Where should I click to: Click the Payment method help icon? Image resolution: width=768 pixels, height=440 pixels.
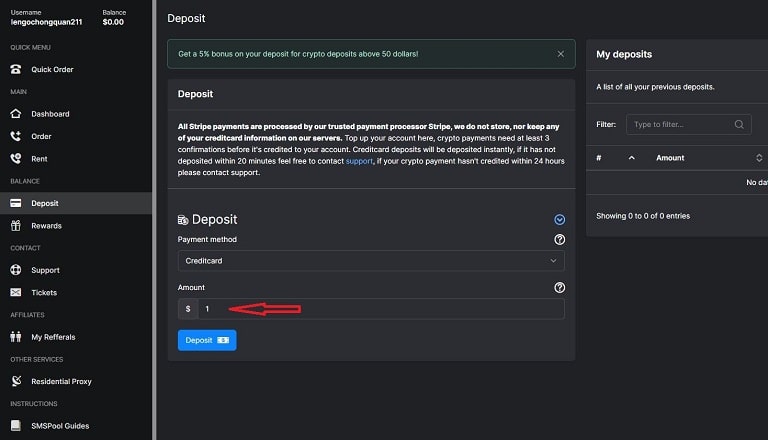pyautogui.click(x=559, y=240)
